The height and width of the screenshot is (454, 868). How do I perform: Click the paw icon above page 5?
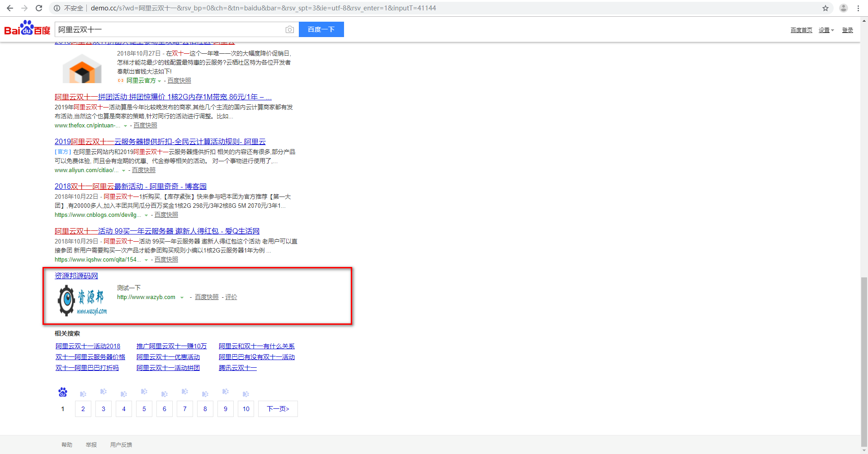(x=144, y=392)
